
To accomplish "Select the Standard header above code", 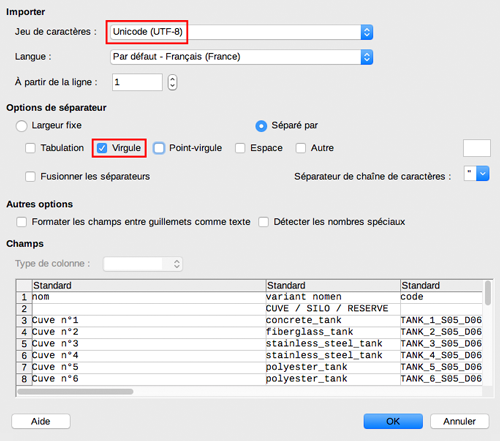I will (442, 286).
